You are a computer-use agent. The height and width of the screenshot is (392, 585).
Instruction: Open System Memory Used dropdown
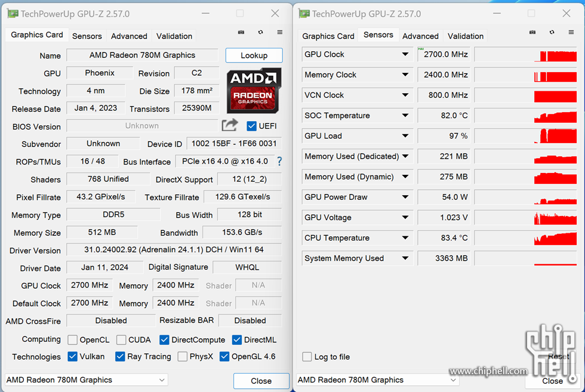[405, 258]
